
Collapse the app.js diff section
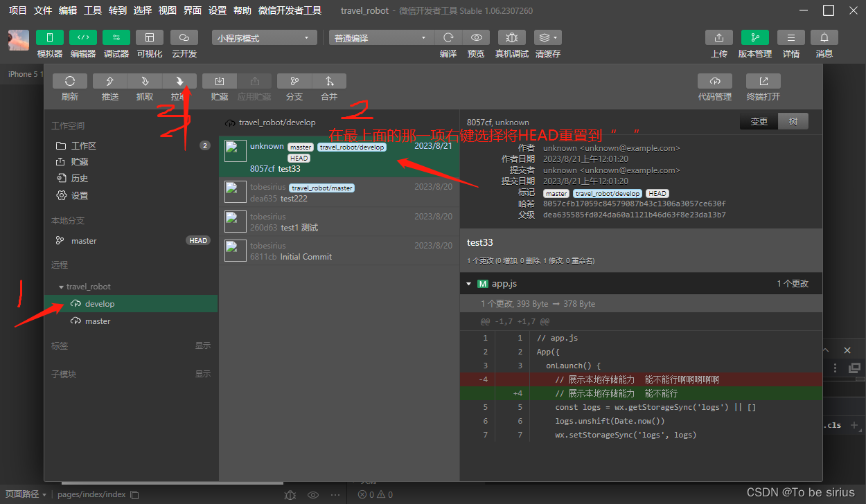click(x=469, y=284)
